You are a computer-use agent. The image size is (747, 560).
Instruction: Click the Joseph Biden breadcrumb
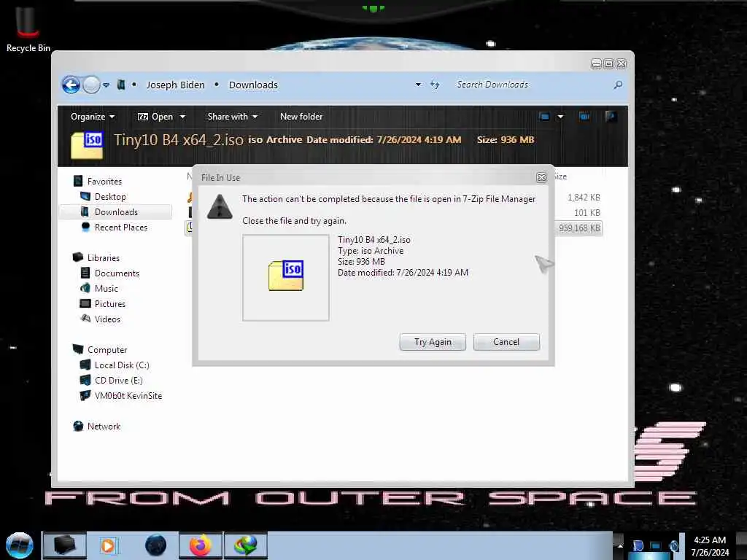tap(175, 85)
